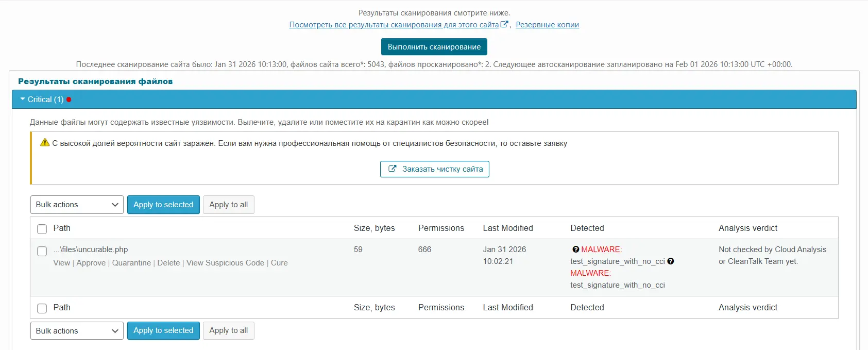This screenshot has height=350, width=868.
Task: Click the yellow warning triangle icon
Action: click(45, 143)
